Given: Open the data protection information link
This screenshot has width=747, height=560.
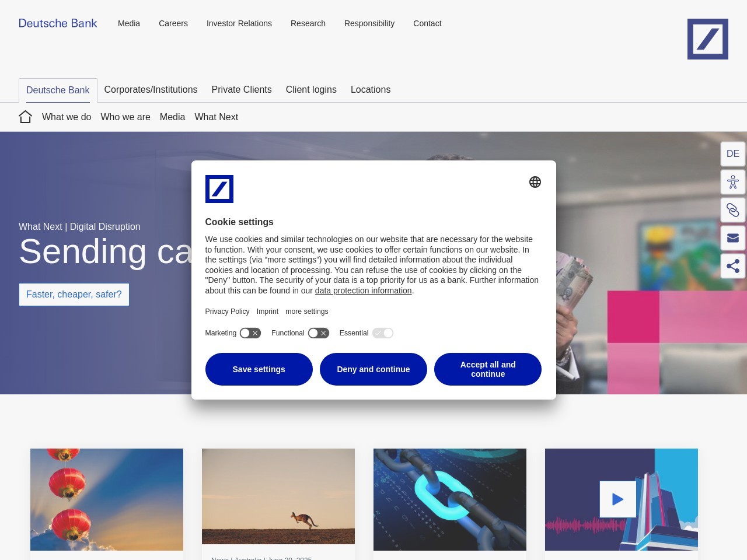Looking at the screenshot, I should [x=362, y=290].
